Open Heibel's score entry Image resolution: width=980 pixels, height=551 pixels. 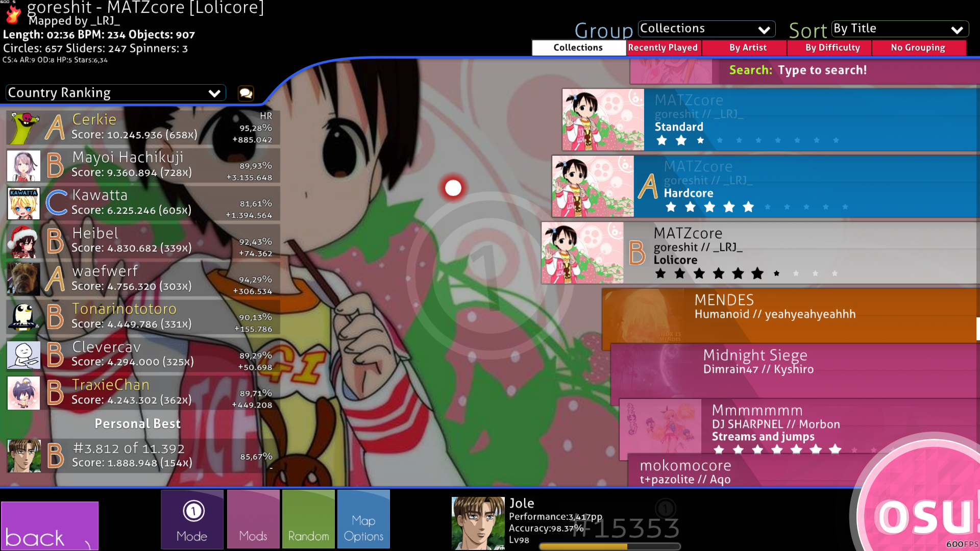point(143,241)
